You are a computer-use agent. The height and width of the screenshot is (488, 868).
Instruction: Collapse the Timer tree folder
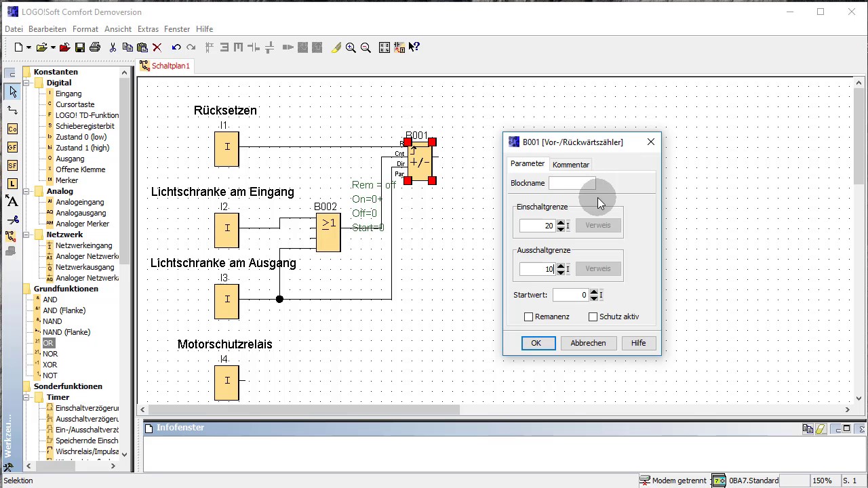[x=28, y=397]
